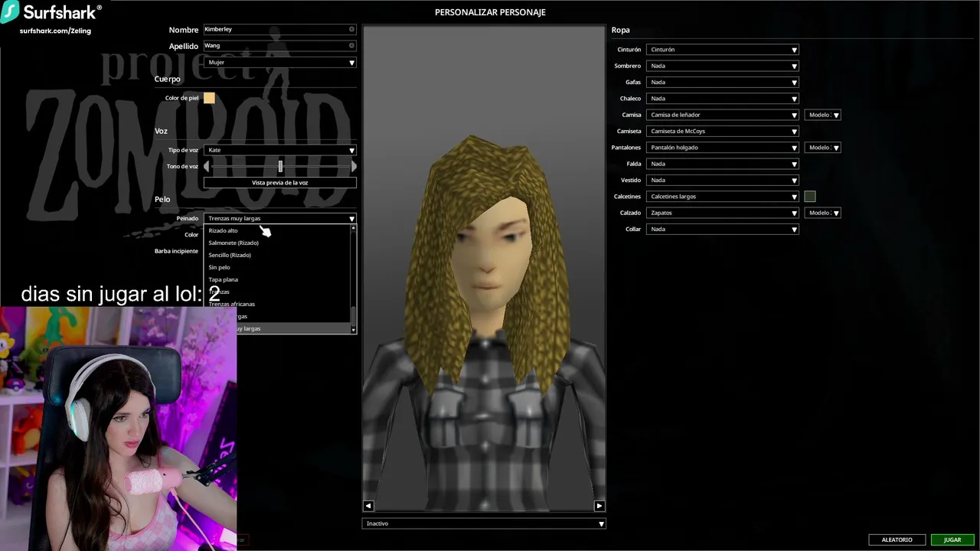Raise voice pitch with the right arrow
The width and height of the screenshot is (980, 551).
click(x=354, y=166)
